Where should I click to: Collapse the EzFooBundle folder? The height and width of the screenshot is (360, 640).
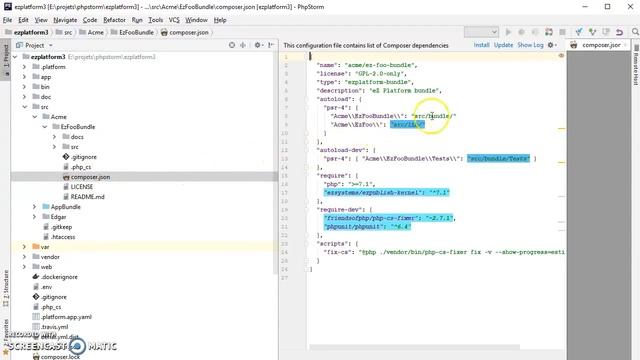(x=44, y=127)
